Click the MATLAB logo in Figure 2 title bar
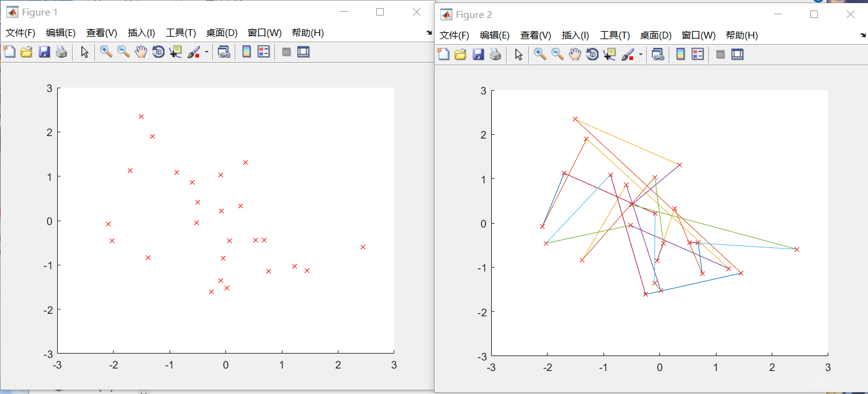868x394 pixels. click(x=446, y=14)
